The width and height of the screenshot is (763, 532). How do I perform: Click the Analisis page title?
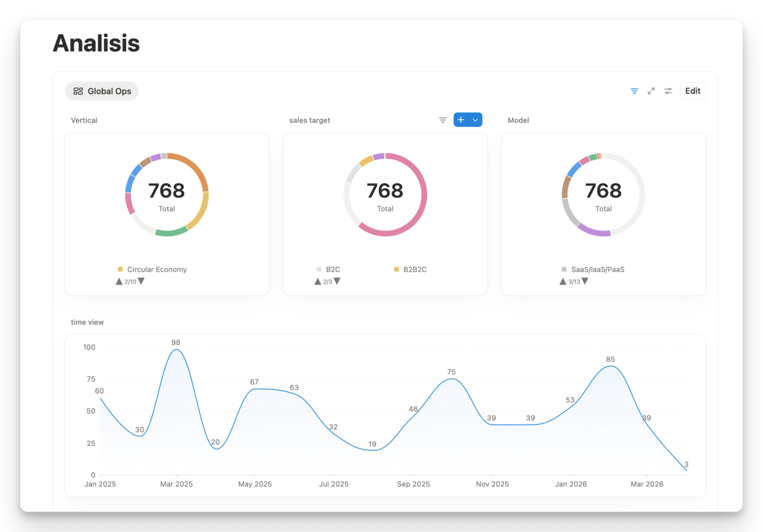point(96,43)
